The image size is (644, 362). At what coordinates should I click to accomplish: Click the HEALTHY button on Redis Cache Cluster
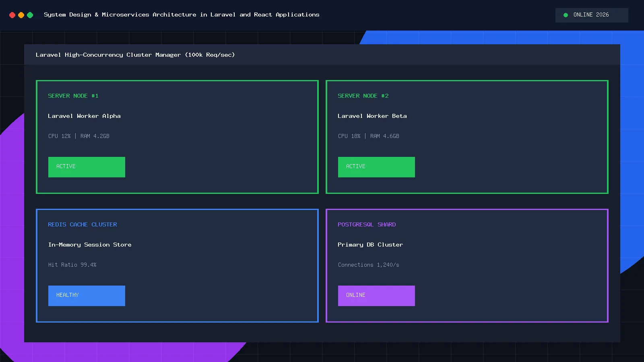87,296
